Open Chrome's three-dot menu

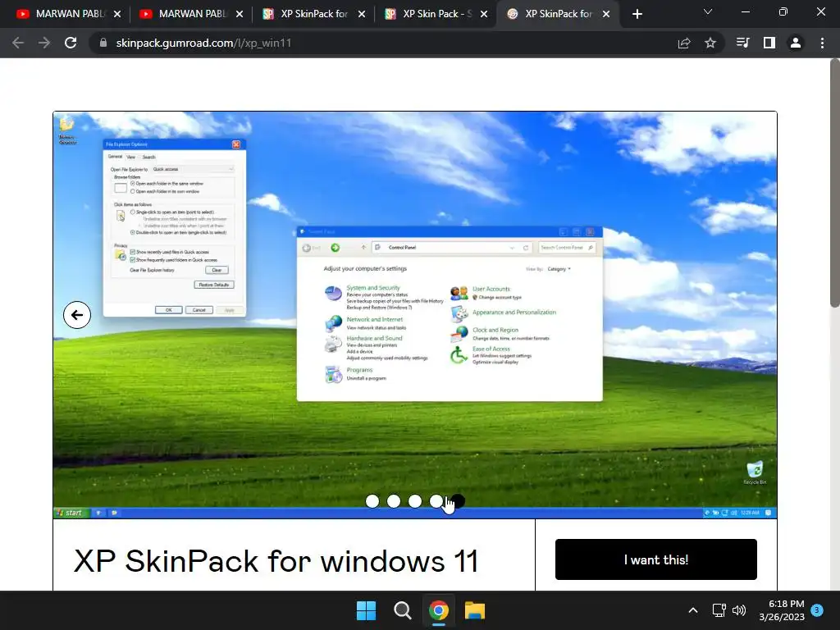822,43
